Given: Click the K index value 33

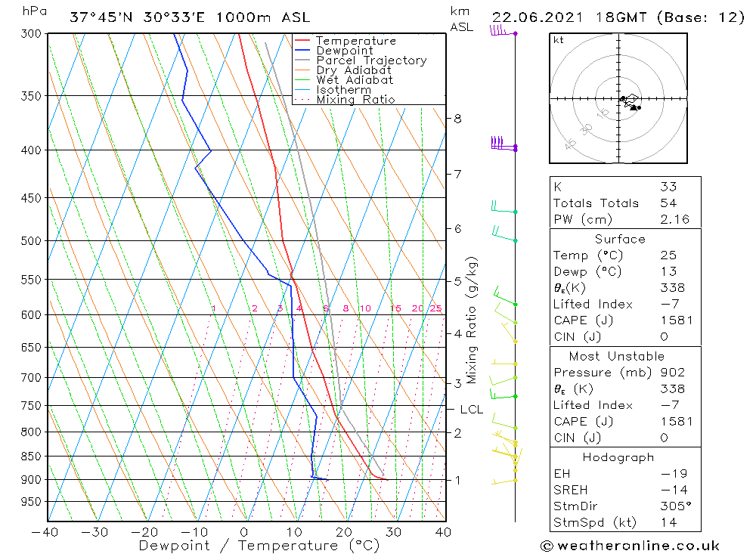Looking at the screenshot, I should point(669,187).
